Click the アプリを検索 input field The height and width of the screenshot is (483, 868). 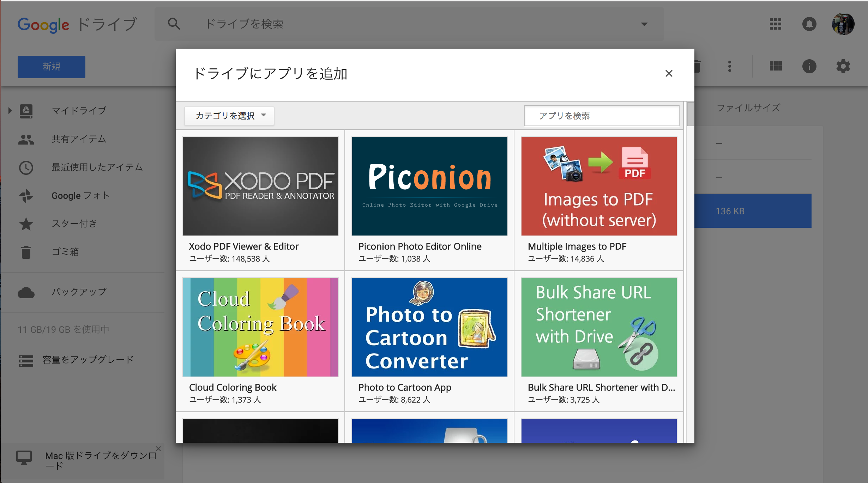(602, 116)
